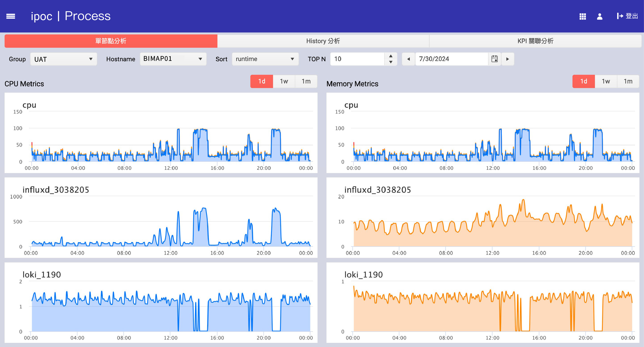Click the TOP N number field

pyautogui.click(x=357, y=59)
